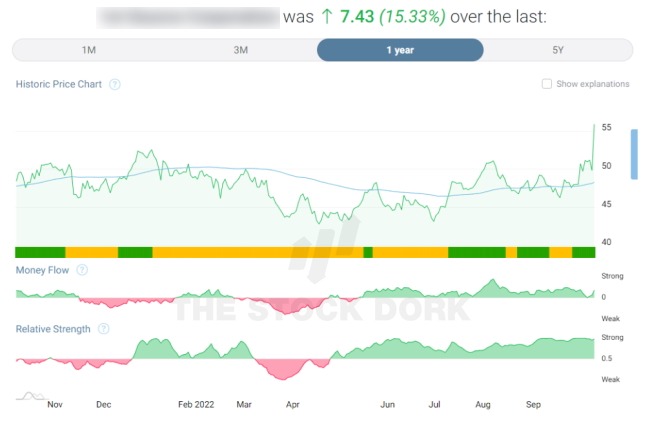The height and width of the screenshot is (434, 650).
Task: Click the price spike at the chart's far right
Action: click(x=594, y=130)
